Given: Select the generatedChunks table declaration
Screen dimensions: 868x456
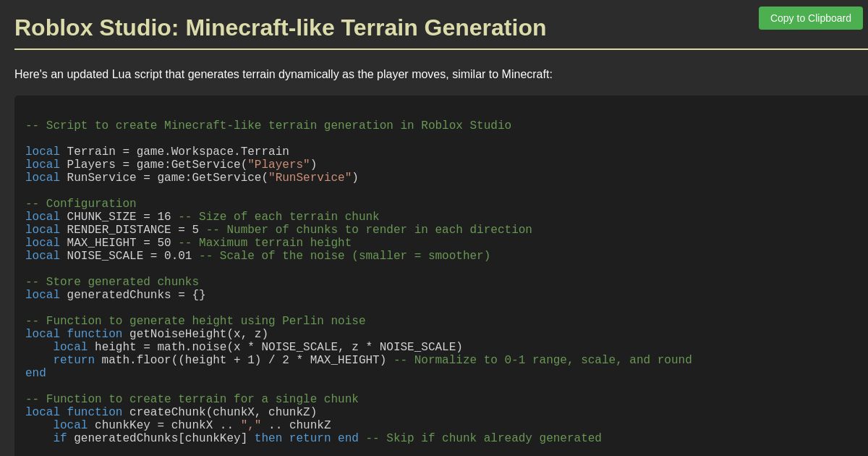Looking at the screenshot, I should coord(114,295).
